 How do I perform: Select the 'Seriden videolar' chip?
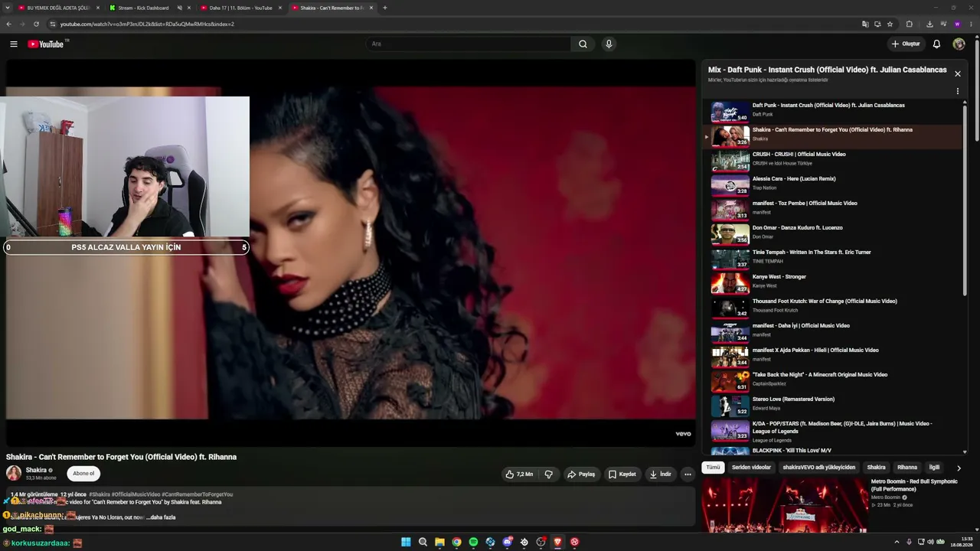[751, 468]
